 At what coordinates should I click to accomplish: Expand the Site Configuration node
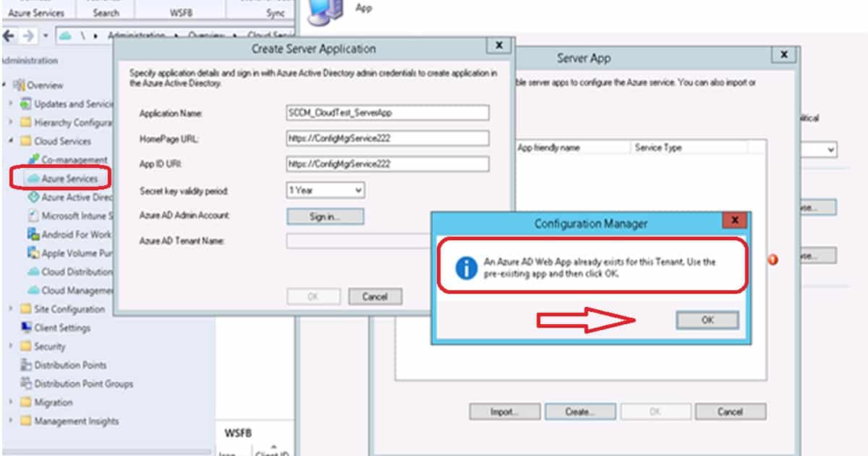[x=11, y=309]
